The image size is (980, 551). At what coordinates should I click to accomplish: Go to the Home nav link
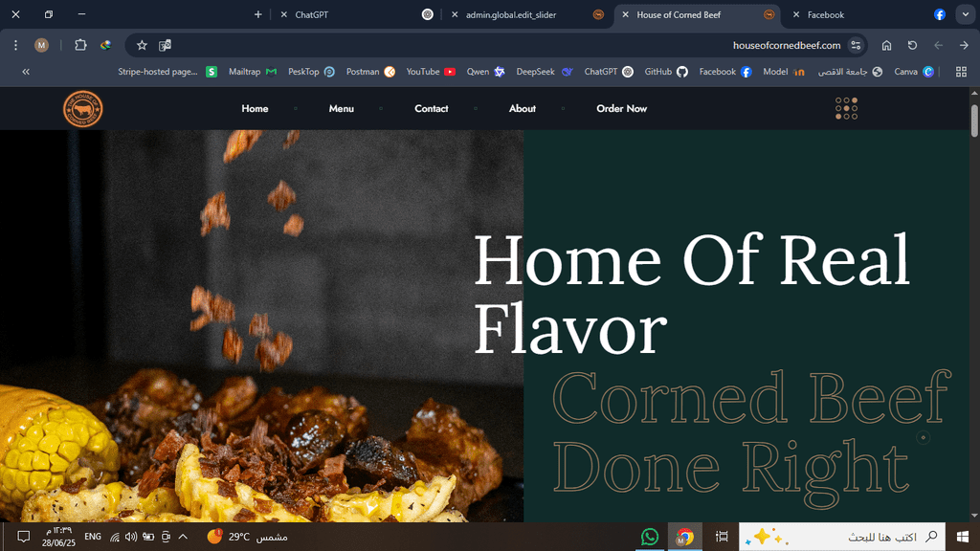[255, 109]
